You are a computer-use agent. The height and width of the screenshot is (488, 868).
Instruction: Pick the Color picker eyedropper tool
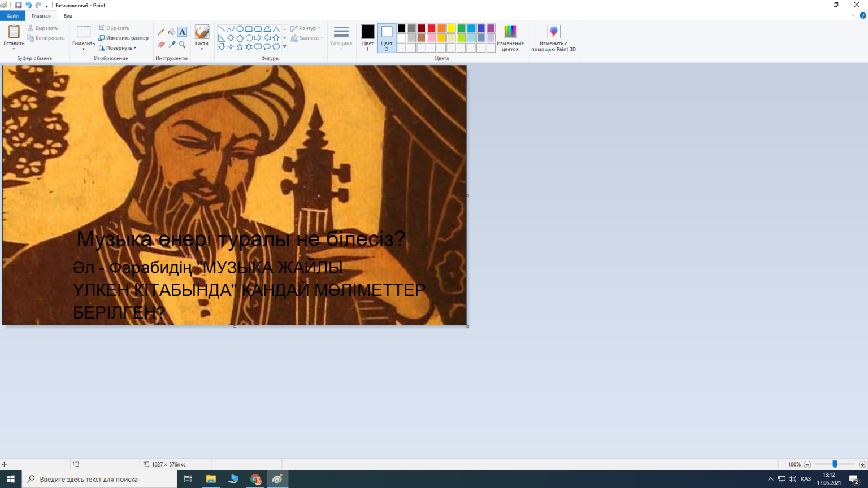[x=172, y=44]
